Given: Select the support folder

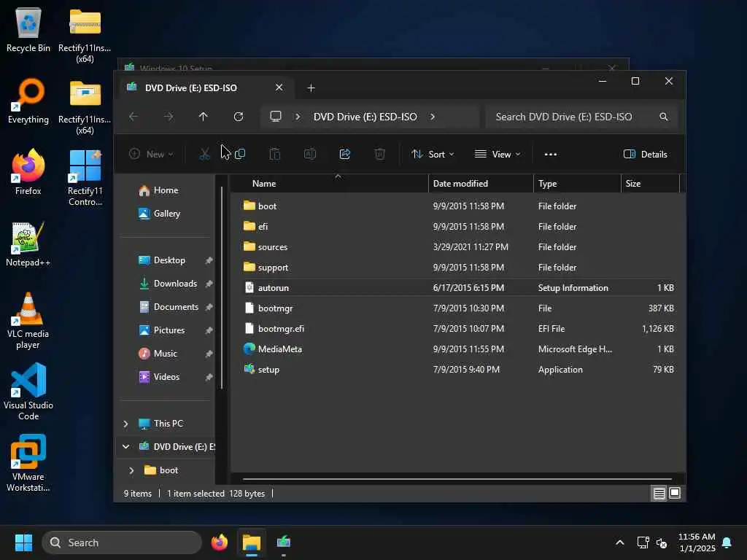Looking at the screenshot, I should (x=458, y=268).
